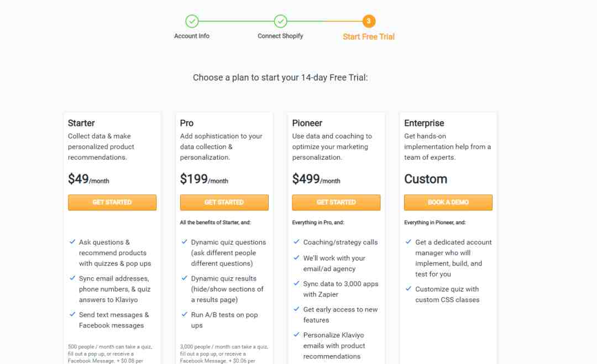The image size is (597, 364).
Task: Click checkmark beside 'Coaching/strategy calls'
Action: 297,242
